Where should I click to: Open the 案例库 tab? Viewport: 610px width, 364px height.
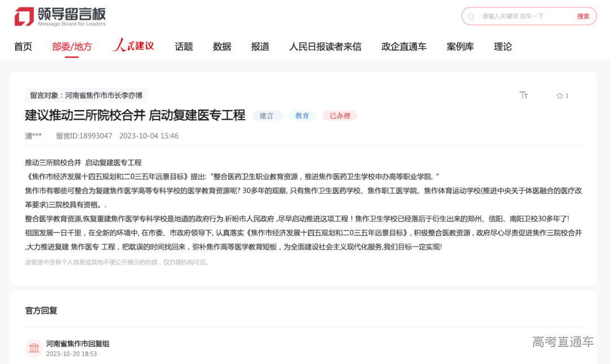pyautogui.click(x=460, y=47)
